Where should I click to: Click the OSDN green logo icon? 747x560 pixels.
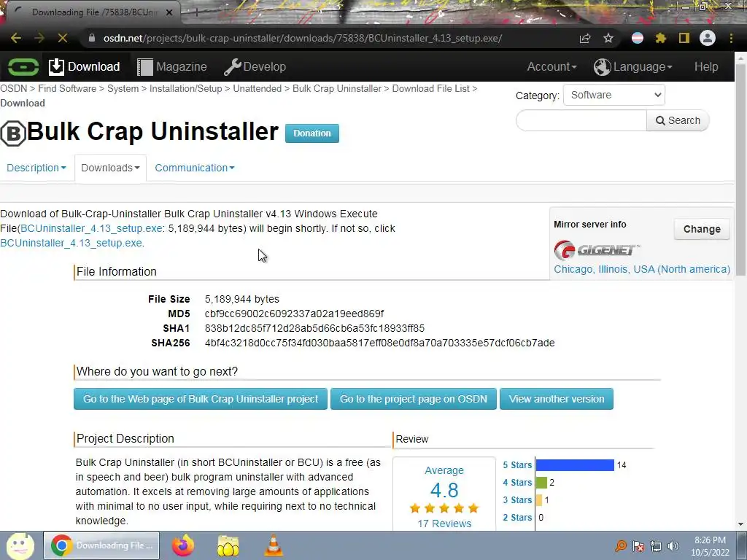(x=23, y=66)
